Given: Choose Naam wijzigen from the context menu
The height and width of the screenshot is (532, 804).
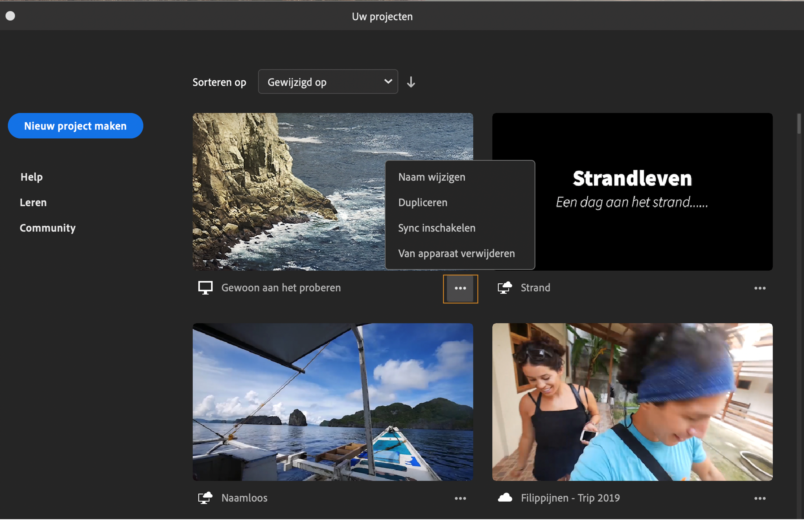Looking at the screenshot, I should coord(431,177).
